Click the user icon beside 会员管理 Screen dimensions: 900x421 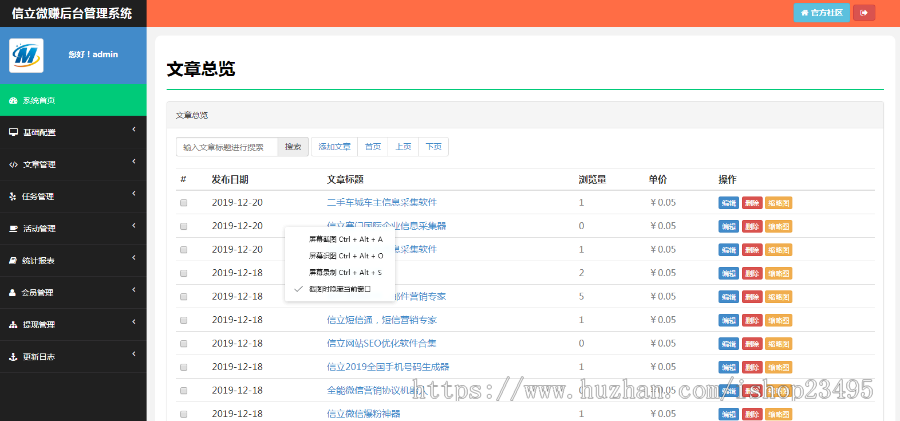tap(13, 292)
